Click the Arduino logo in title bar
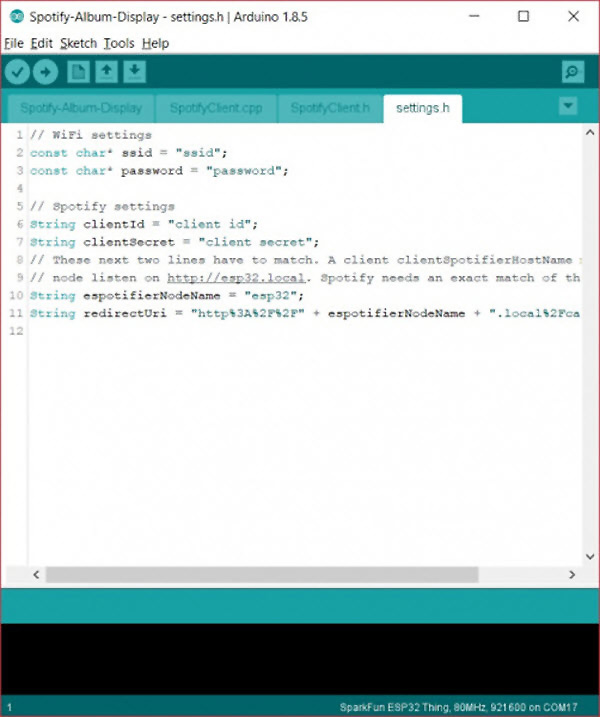This screenshot has width=600, height=717. (x=17, y=16)
